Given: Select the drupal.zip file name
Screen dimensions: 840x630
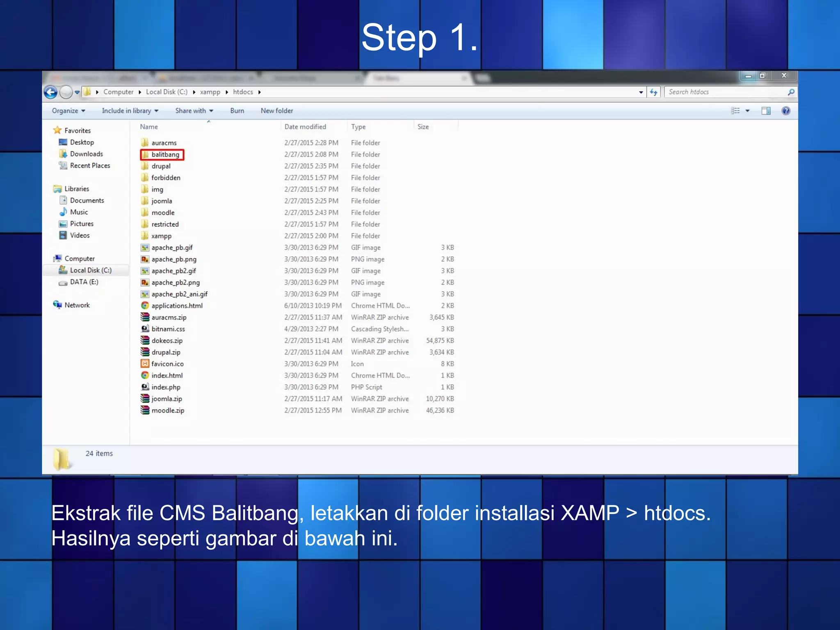Looking at the screenshot, I should [x=166, y=352].
